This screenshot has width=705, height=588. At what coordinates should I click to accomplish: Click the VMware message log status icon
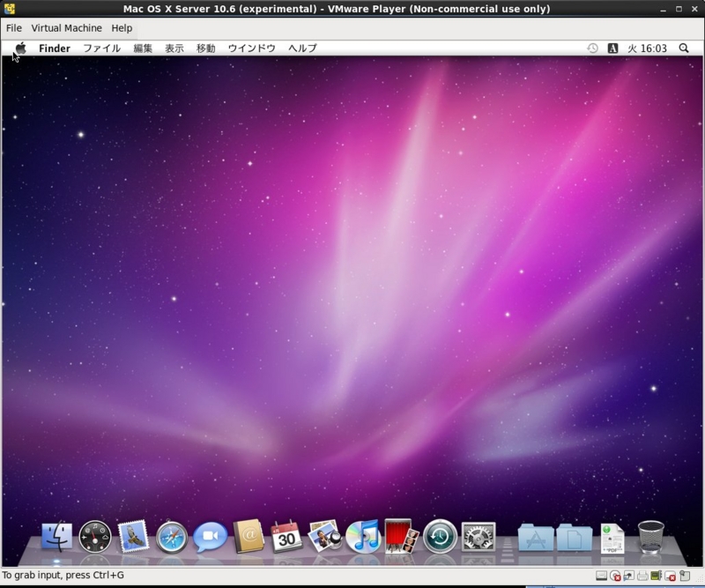685,576
